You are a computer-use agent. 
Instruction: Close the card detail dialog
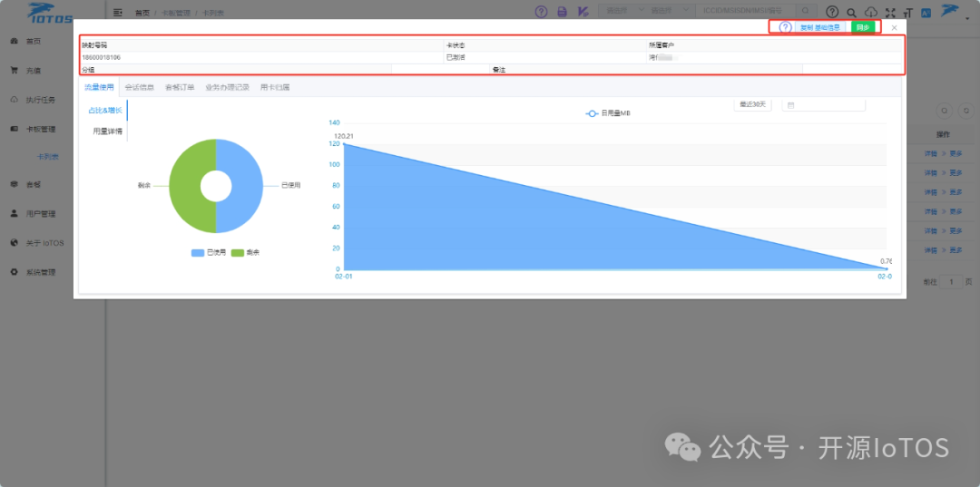pos(895,27)
